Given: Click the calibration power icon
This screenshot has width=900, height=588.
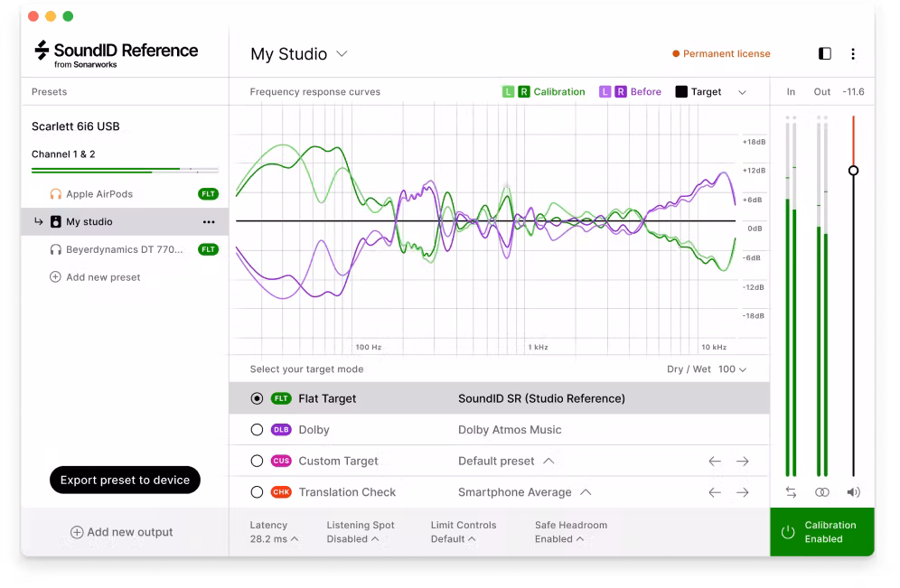Looking at the screenshot, I should click(788, 532).
